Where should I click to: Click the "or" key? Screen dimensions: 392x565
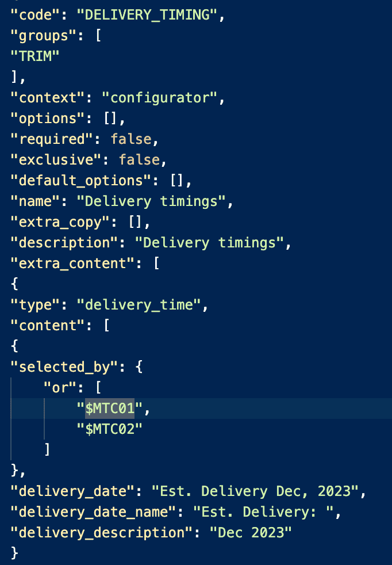pyautogui.click(x=60, y=388)
